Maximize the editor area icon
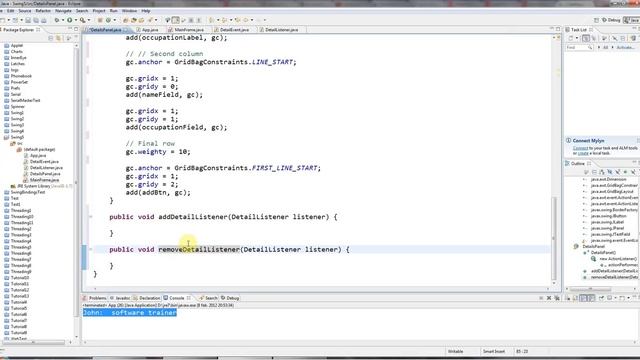The height and width of the screenshot is (360, 640). tap(558, 29)
